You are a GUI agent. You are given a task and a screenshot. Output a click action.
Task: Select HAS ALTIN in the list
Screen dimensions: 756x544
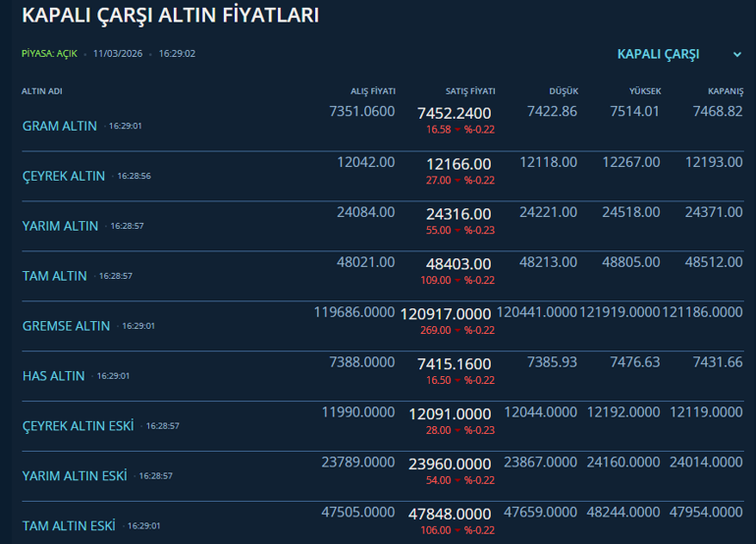click(x=54, y=376)
